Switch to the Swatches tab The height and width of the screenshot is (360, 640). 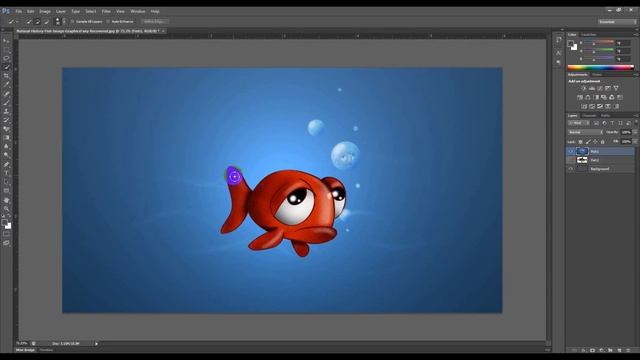tap(589, 35)
